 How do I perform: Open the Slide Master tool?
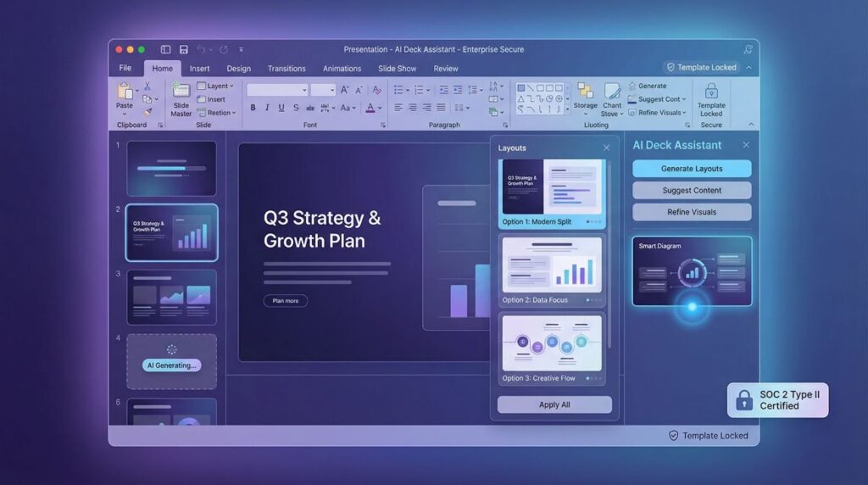coord(181,98)
